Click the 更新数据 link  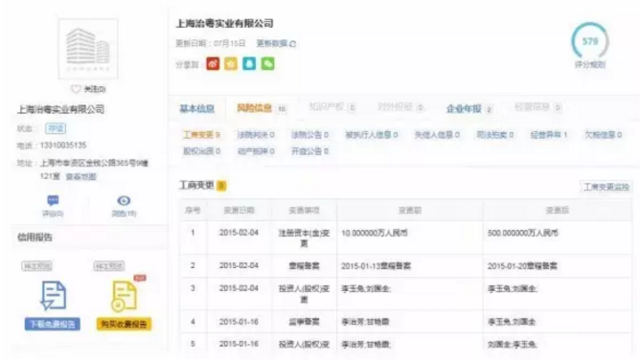(271, 44)
